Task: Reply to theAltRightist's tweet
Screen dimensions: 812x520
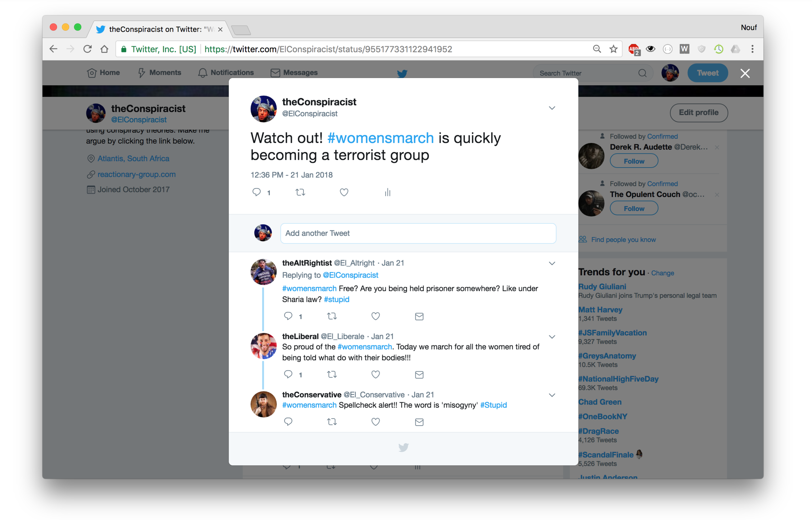Action: tap(288, 316)
